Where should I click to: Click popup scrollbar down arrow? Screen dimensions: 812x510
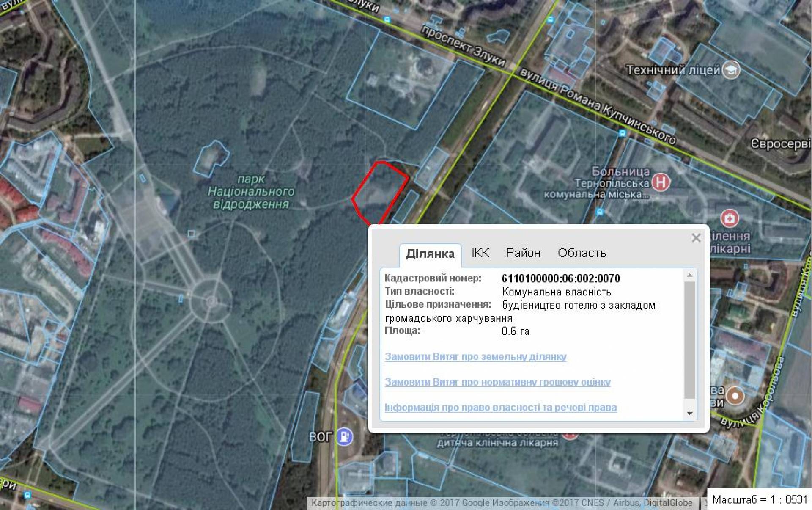pyautogui.click(x=690, y=413)
